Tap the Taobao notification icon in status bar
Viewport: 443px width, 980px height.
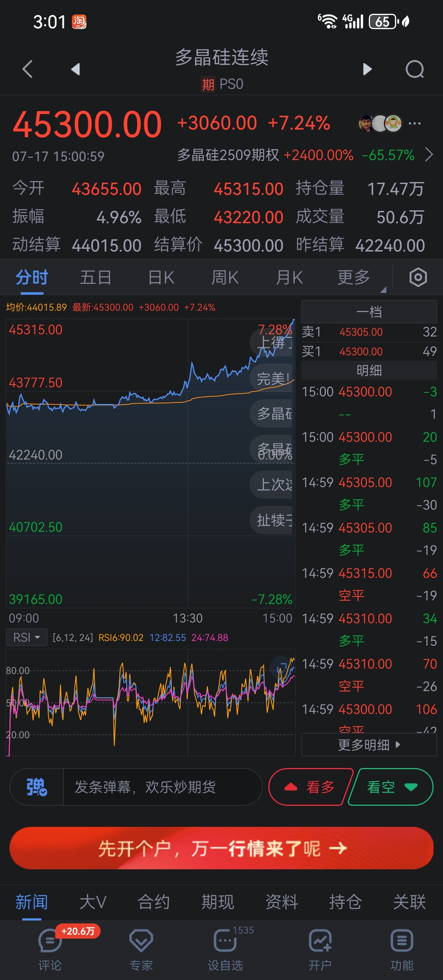(79, 22)
